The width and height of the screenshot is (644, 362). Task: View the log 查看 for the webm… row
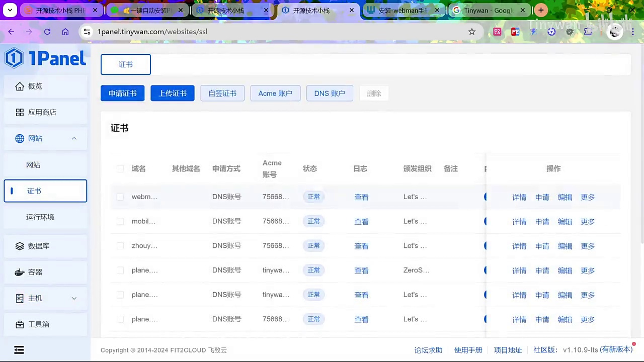(x=361, y=197)
